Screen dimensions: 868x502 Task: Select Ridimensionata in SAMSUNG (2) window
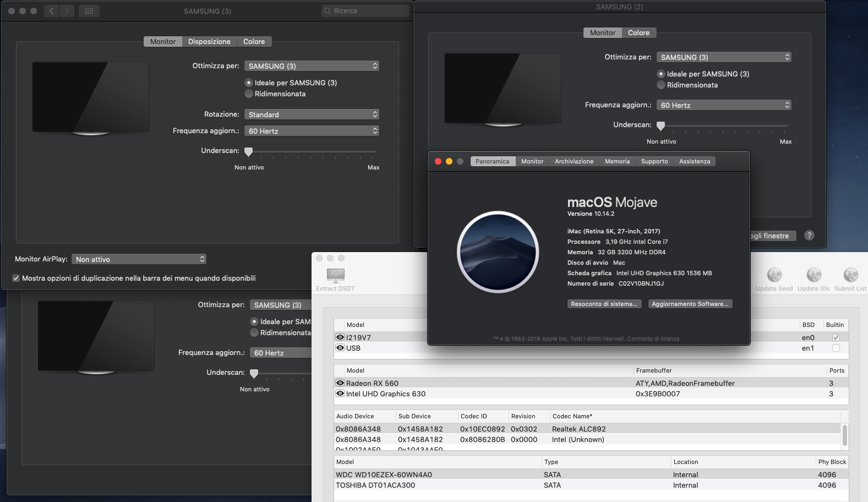click(x=661, y=85)
